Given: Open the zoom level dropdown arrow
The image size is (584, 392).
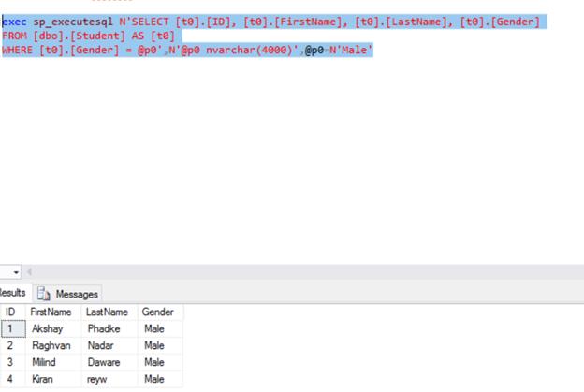Looking at the screenshot, I should [x=16, y=272].
